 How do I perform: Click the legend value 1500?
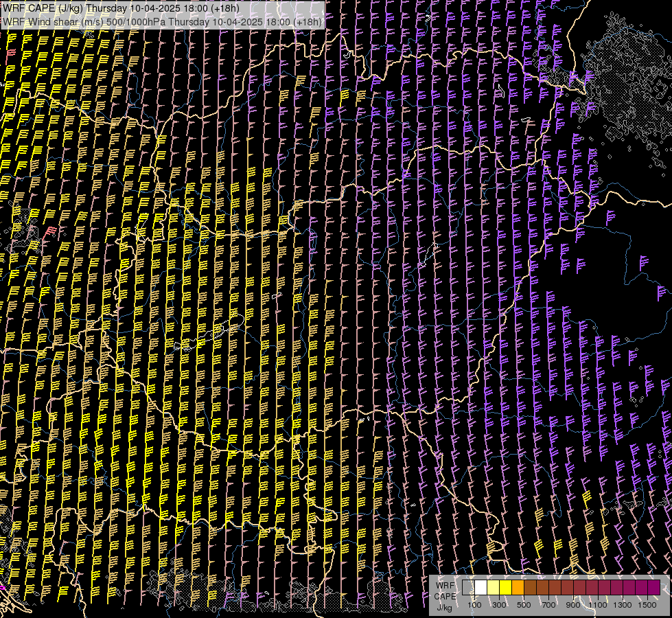pos(647,605)
